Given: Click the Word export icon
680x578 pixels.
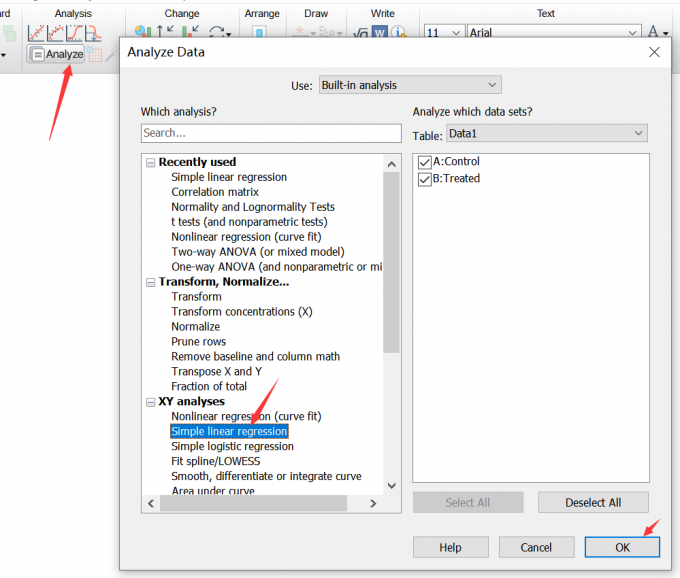Looking at the screenshot, I should pyautogui.click(x=380, y=32).
